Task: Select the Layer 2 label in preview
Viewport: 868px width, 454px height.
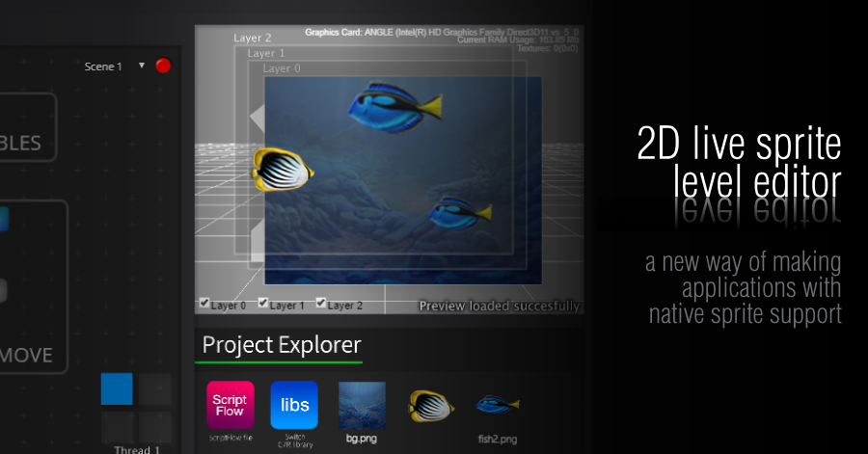Action: click(x=253, y=39)
